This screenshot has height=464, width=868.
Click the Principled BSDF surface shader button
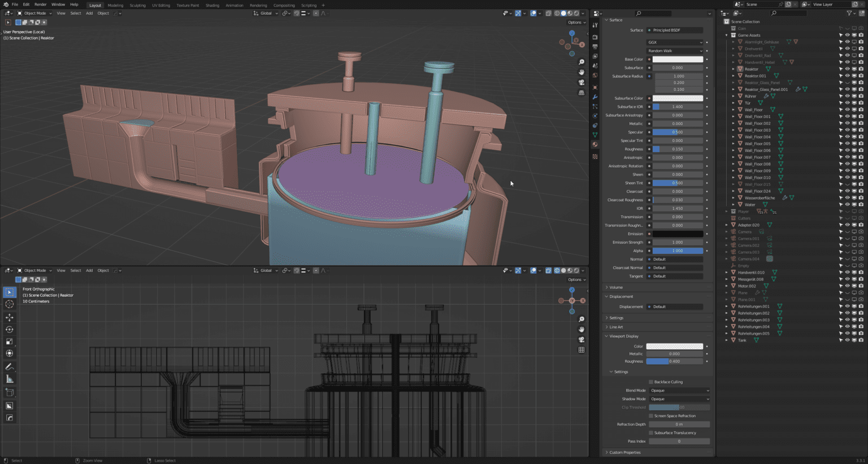pos(675,30)
